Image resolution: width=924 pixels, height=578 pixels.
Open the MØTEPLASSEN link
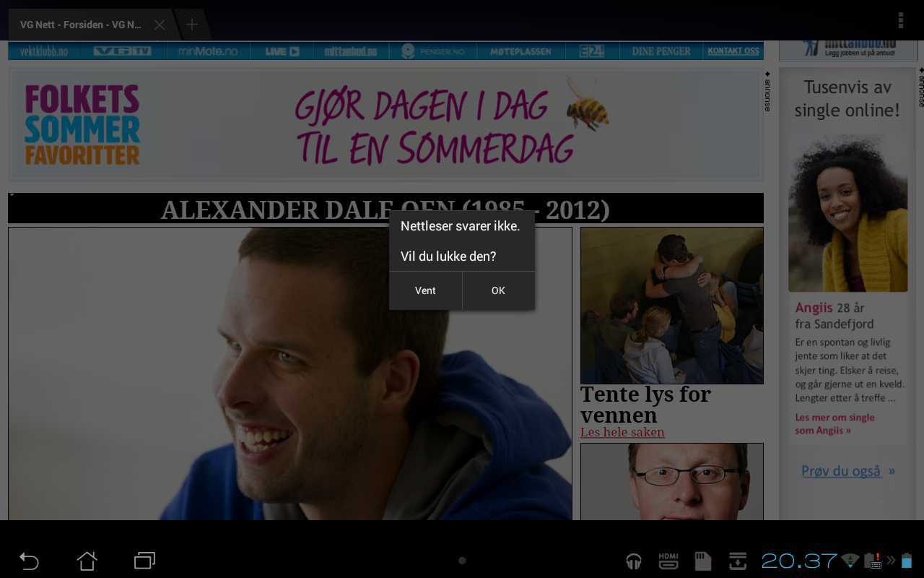pos(520,51)
